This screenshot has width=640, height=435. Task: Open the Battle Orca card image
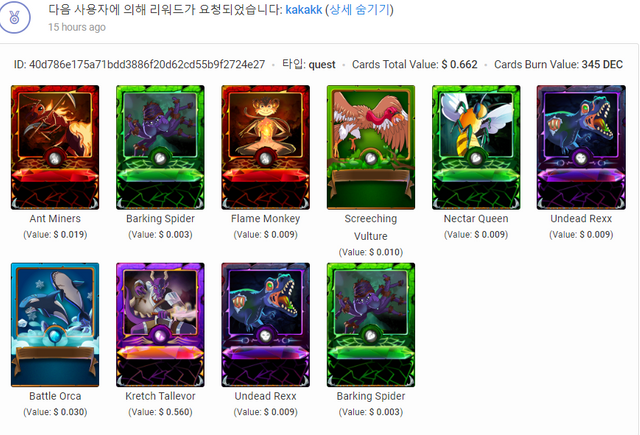coord(55,325)
